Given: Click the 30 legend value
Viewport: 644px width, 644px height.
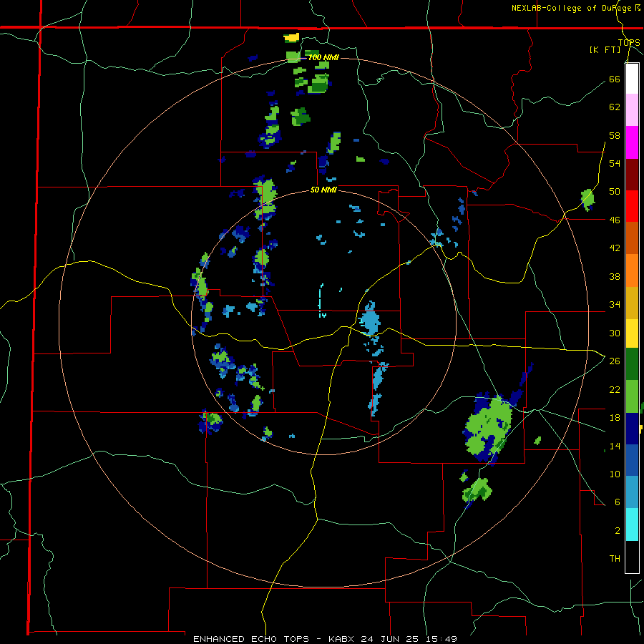Looking at the screenshot, I should pos(615,333).
